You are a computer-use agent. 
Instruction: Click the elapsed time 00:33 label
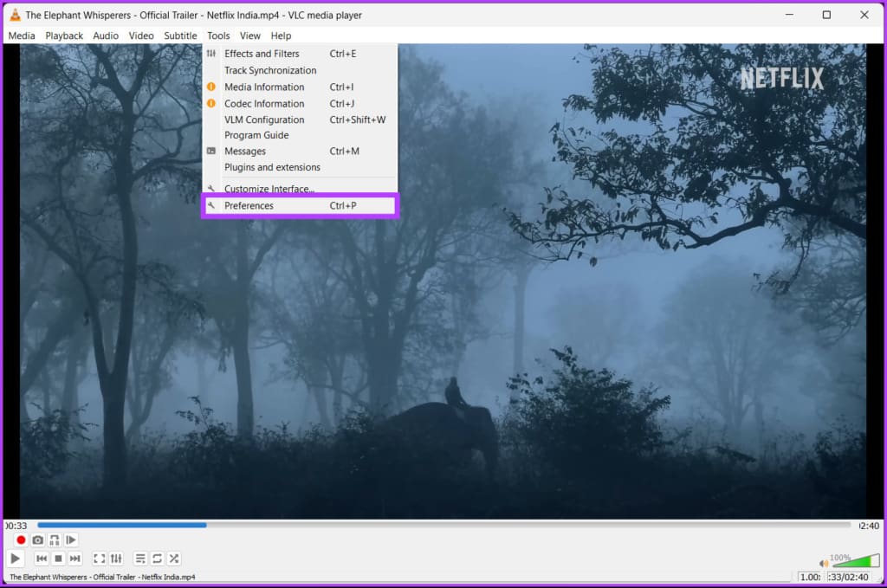tap(16, 526)
